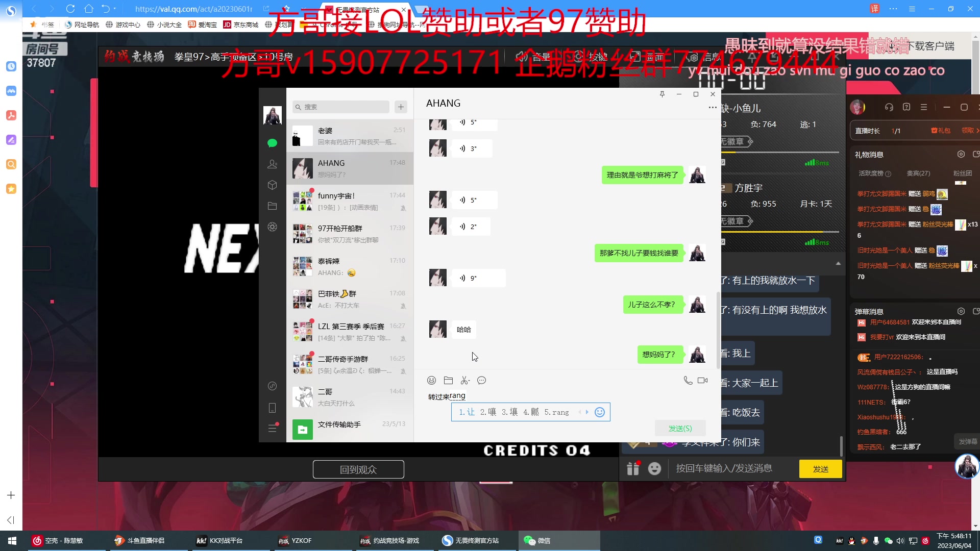Click the screenshot scissors icon

[464, 380]
